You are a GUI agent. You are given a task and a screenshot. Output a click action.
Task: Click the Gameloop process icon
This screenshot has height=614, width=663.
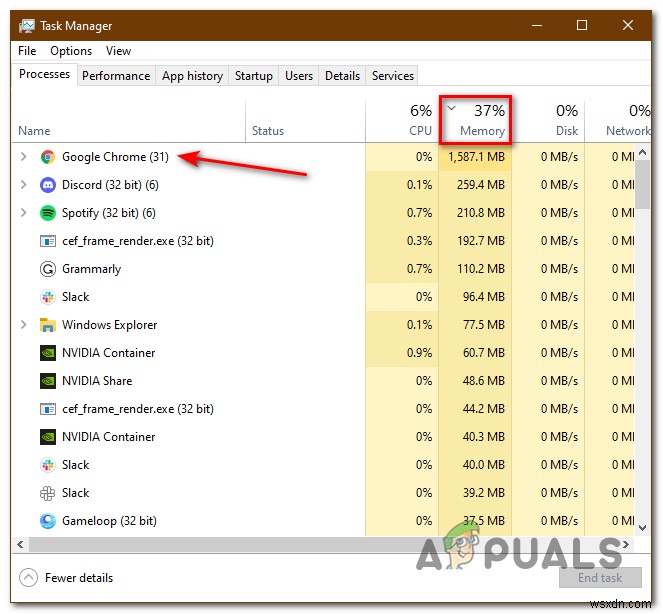click(x=48, y=521)
